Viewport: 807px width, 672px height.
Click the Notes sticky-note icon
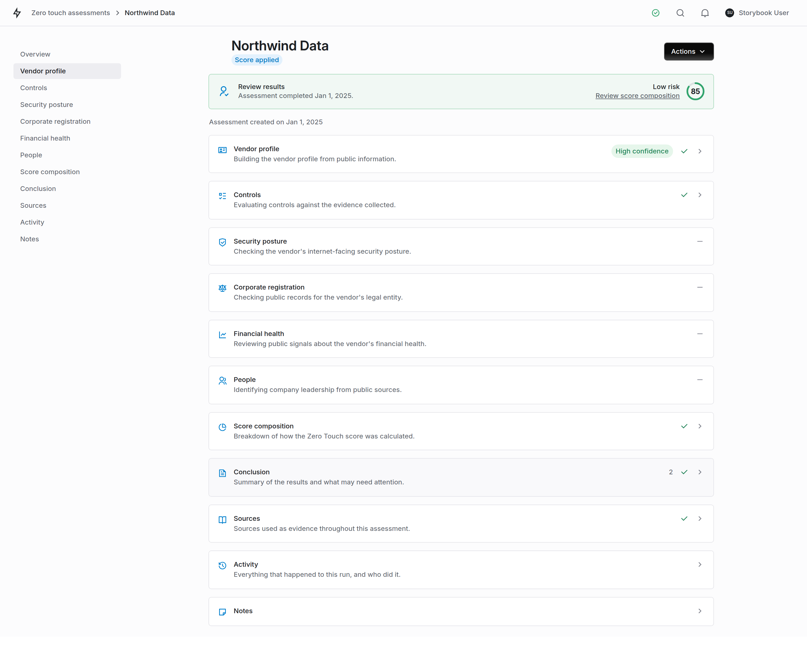[x=222, y=612]
